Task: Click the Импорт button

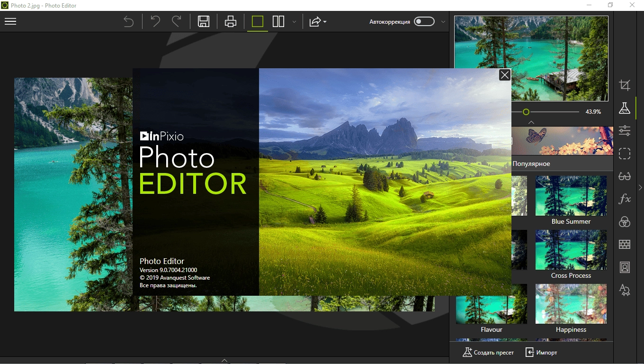Action: (x=541, y=353)
